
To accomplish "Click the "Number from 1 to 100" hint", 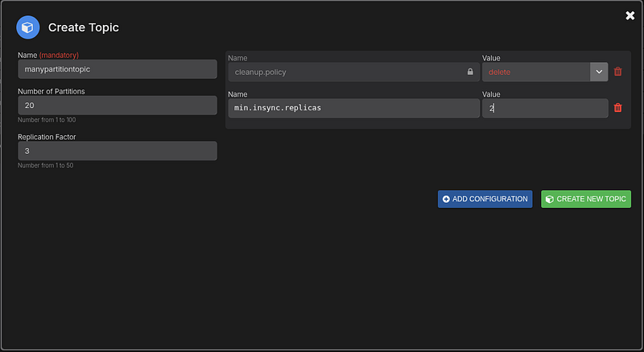I will 46,120.
